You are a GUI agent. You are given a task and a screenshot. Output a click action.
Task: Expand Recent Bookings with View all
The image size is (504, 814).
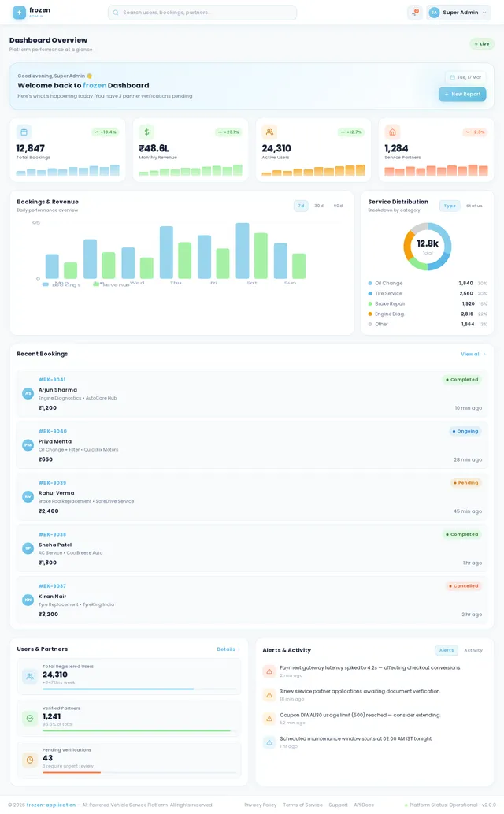coord(472,354)
